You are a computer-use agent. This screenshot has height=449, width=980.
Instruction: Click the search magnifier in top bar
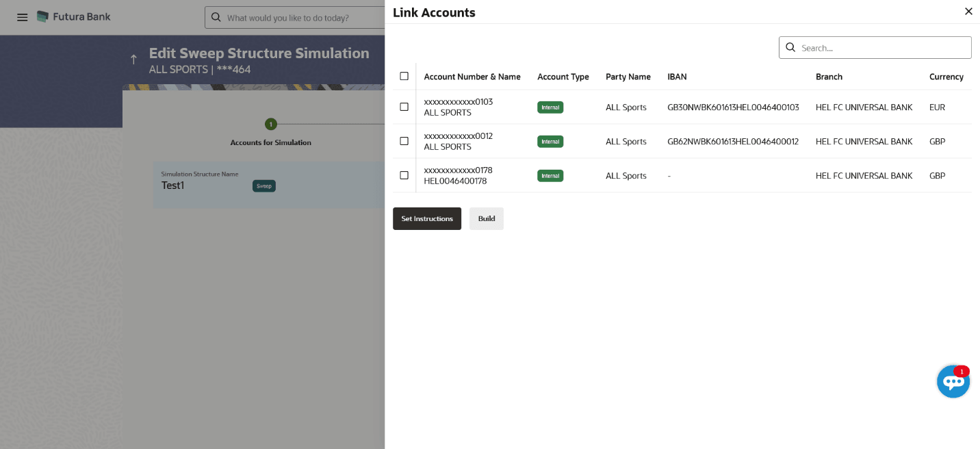pyautogui.click(x=216, y=17)
